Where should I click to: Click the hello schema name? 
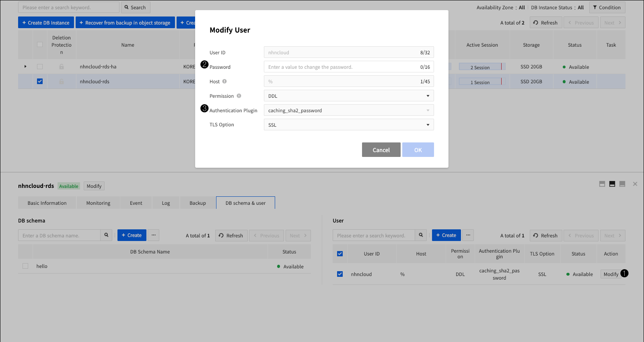tap(42, 266)
